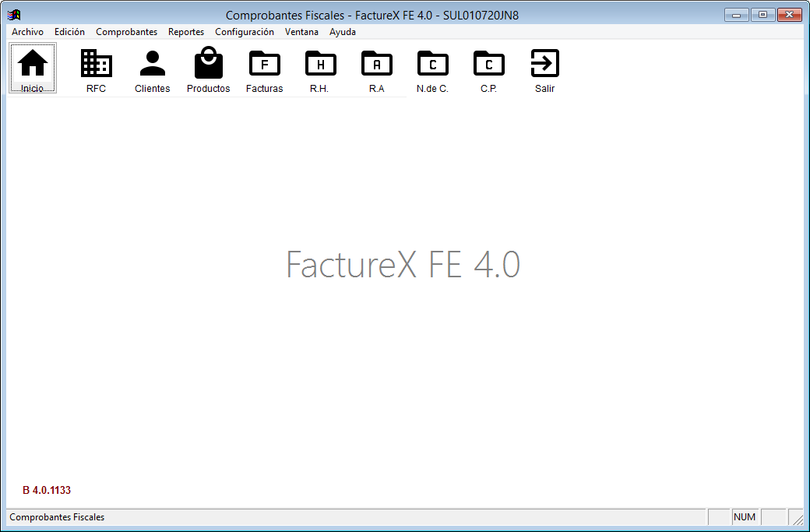Go to the Inicio home icon
Viewport: 810px width, 532px height.
(33, 69)
